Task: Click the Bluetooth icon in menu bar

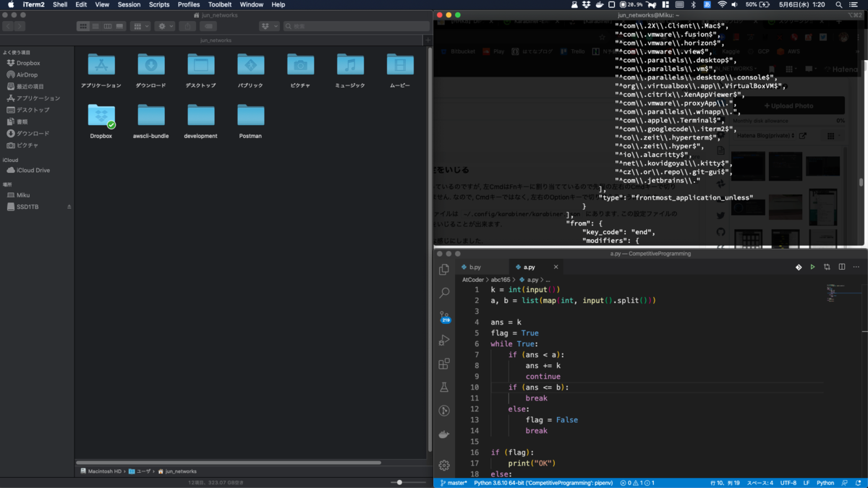Action: click(x=692, y=4)
